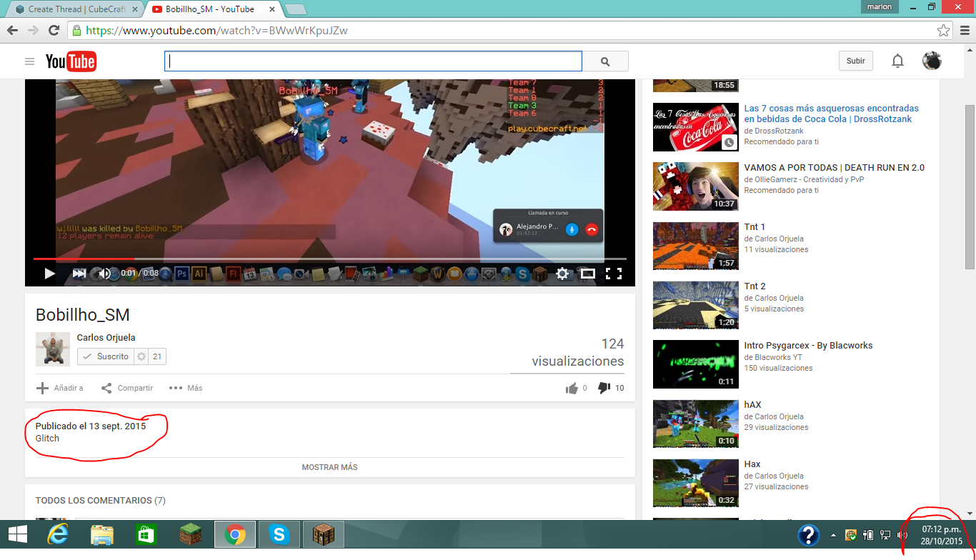Screen dimensions: 976x560
Task: Click TODOS LOS COMENTARIOS heading
Action: pyautogui.click(x=101, y=501)
